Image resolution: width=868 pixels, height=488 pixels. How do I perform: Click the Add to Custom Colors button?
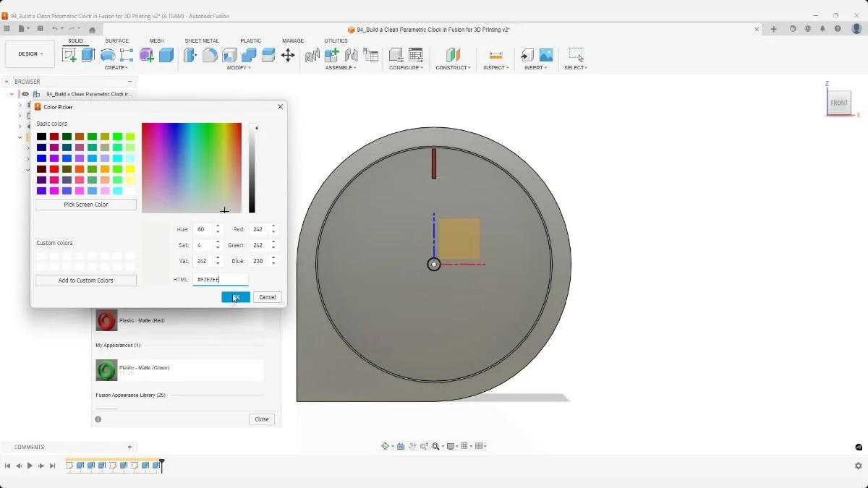pyautogui.click(x=85, y=280)
